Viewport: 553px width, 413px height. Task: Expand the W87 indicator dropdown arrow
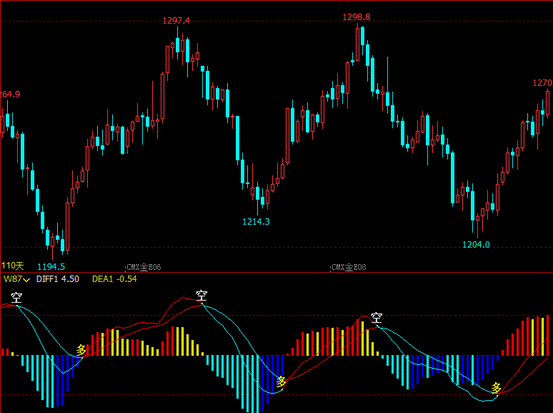click(26, 280)
